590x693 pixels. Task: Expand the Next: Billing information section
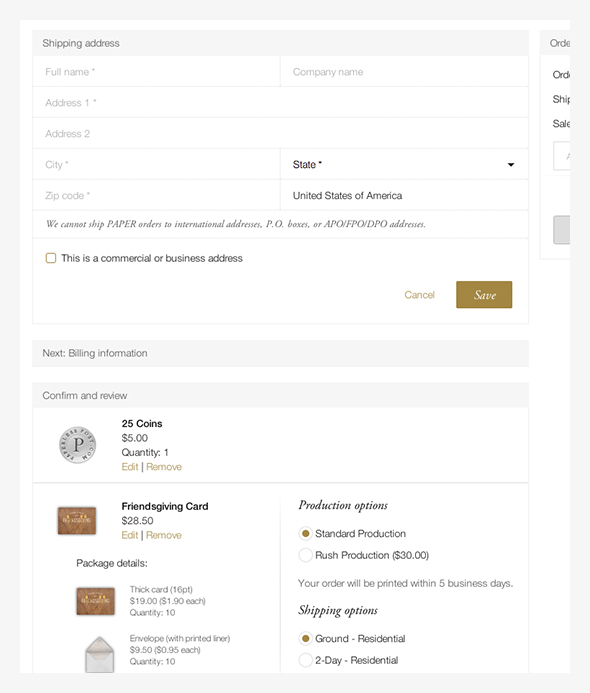coord(280,353)
